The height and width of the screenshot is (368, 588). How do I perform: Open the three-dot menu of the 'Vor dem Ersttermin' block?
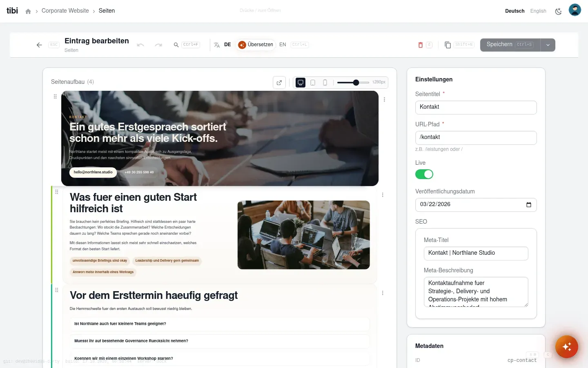[x=383, y=293]
